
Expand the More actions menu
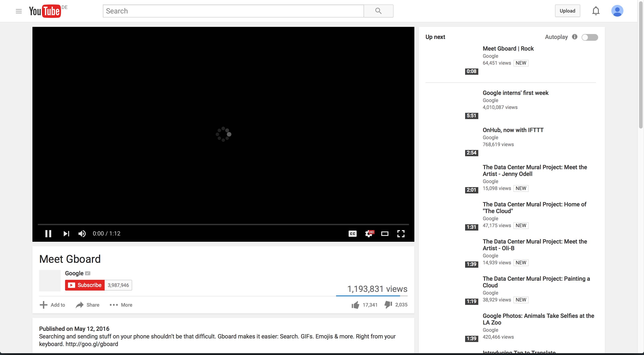[121, 305]
